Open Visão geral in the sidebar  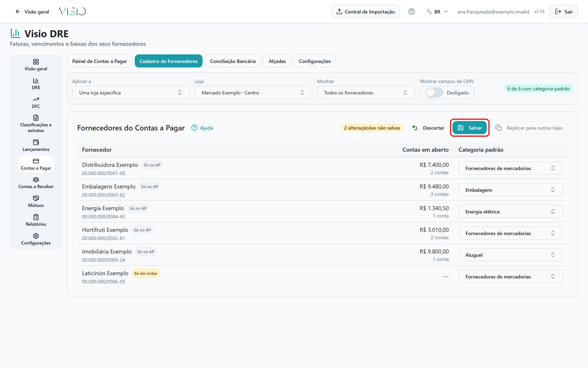(36, 65)
